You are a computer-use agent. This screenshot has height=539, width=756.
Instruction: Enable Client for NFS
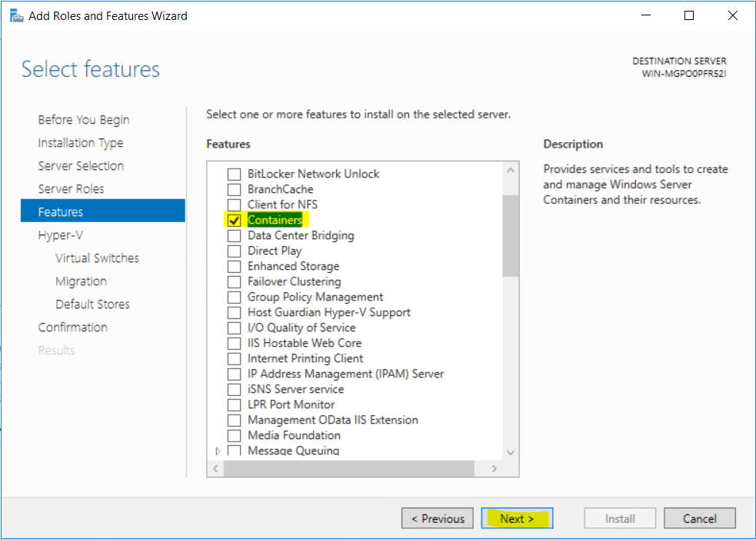[235, 205]
